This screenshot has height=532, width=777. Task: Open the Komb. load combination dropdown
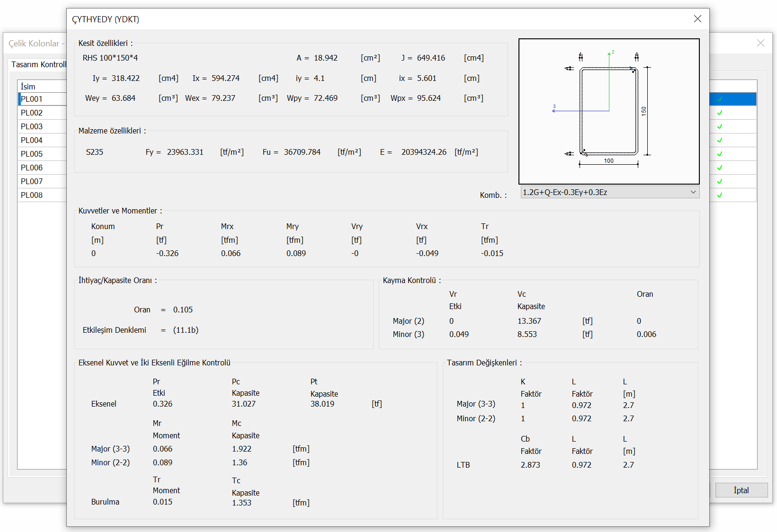609,192
